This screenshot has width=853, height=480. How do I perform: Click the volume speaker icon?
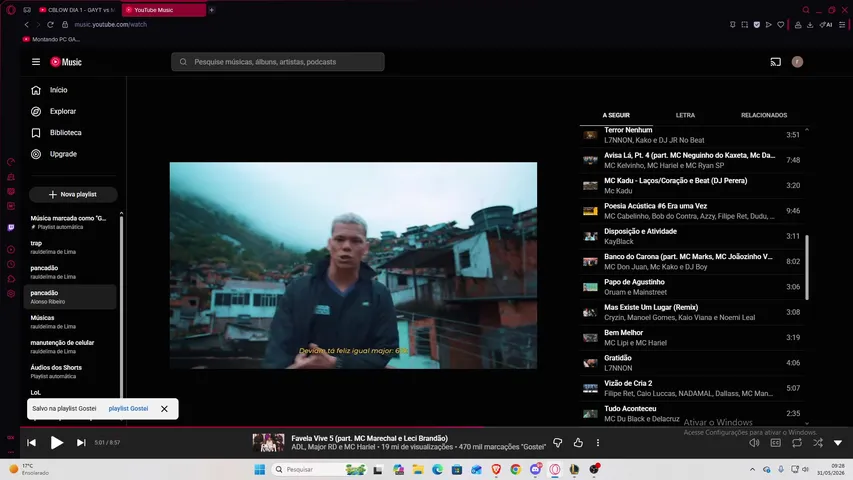755,442
